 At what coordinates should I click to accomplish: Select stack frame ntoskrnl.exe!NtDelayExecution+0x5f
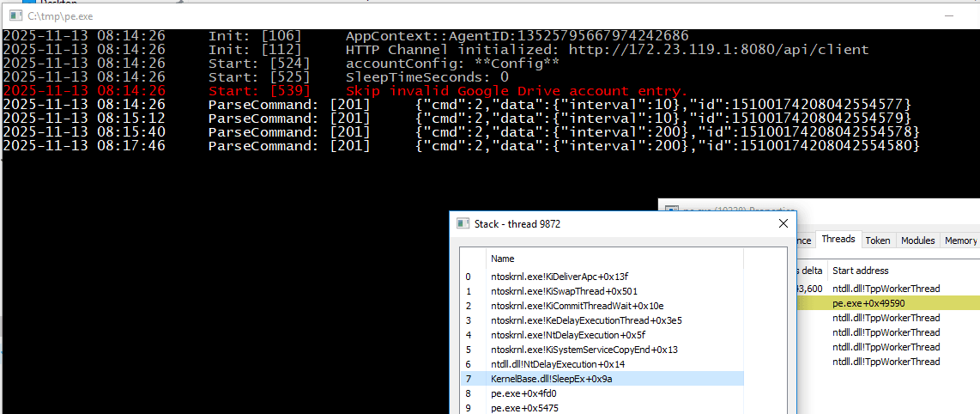(567, 335)
